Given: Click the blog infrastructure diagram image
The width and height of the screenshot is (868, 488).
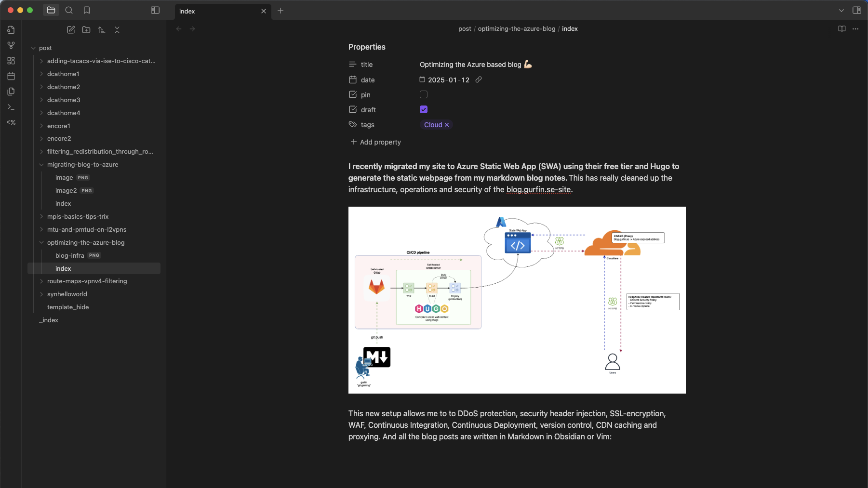Looking at the screenshot, I should tap(517, 300).
